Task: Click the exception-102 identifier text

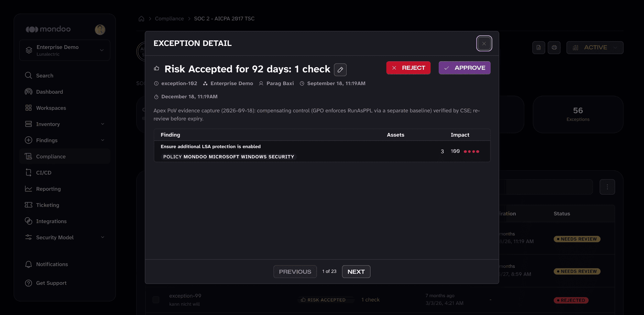Action: coord(179,83)
